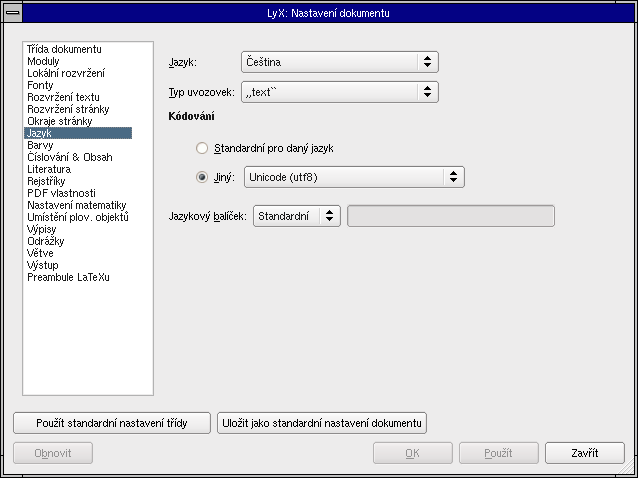Go to 'Třída dokumentu' settings

(64, 49)
